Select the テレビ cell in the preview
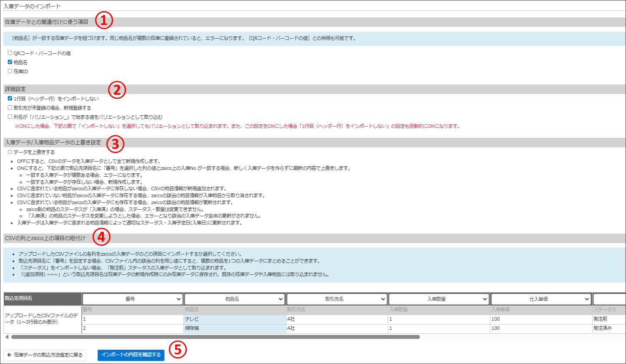 (x=234, y=319)
